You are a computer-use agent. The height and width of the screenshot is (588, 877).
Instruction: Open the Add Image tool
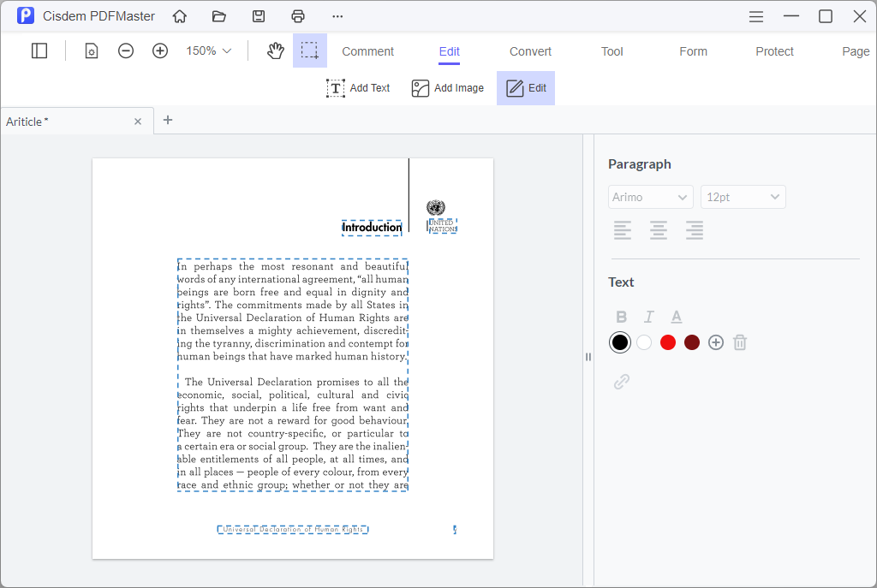click(446, 87)
